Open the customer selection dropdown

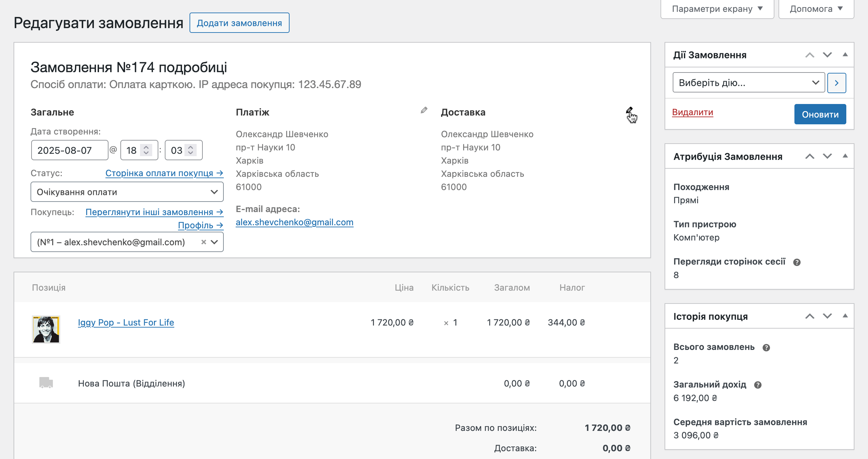point(127,242)
